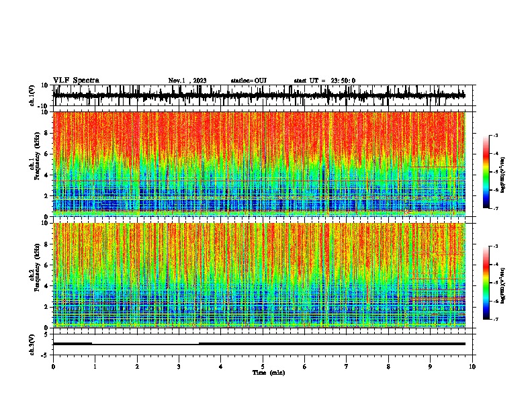Click the time axis tick label "6"

304,366
